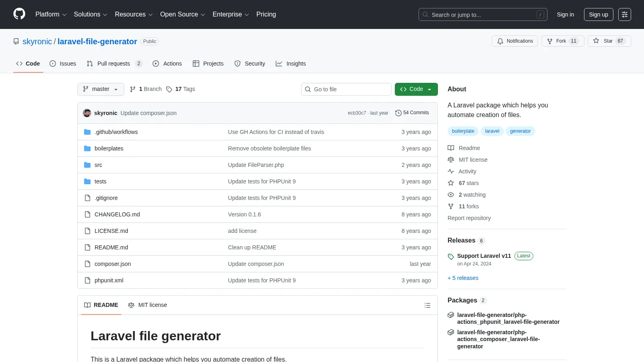Open the LICENSE.md file
The height and width of the screenshot is (362, 644).
111,231
